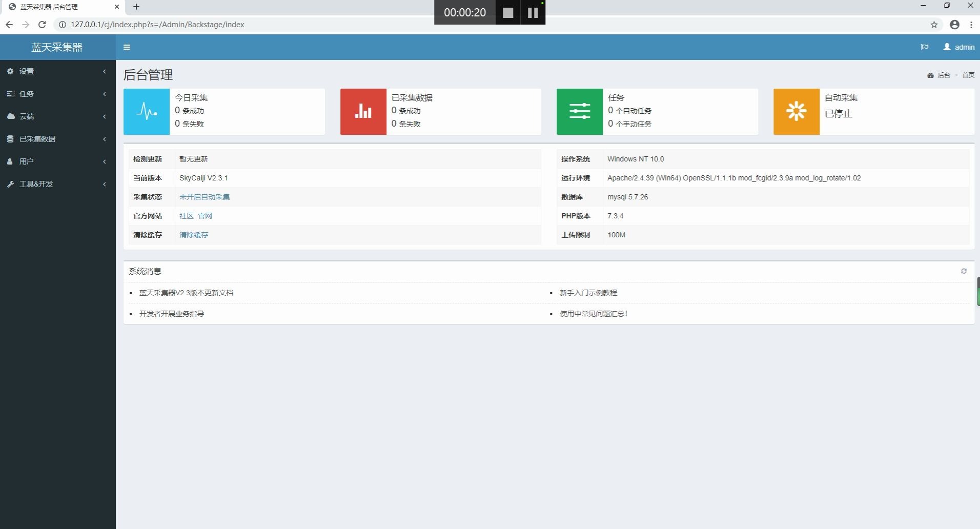Open the browser three-dot menu
The image size is (980, 529).
coord(971,25)
